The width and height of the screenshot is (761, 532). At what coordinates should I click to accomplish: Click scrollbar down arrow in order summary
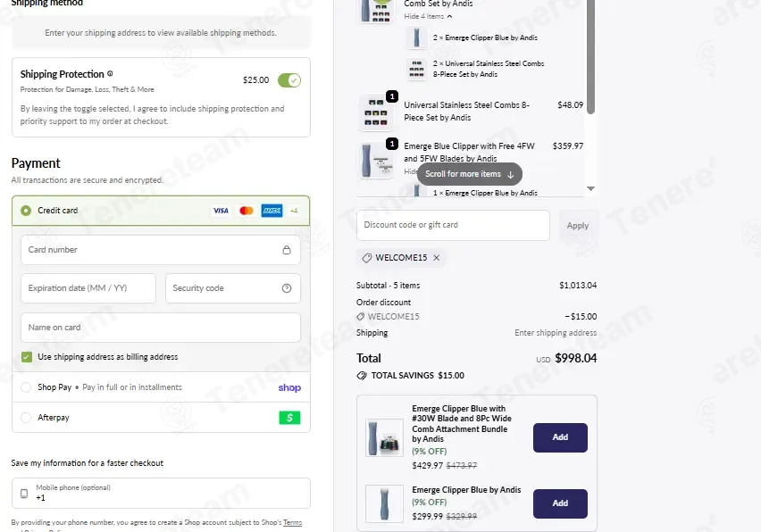[590, 188]
